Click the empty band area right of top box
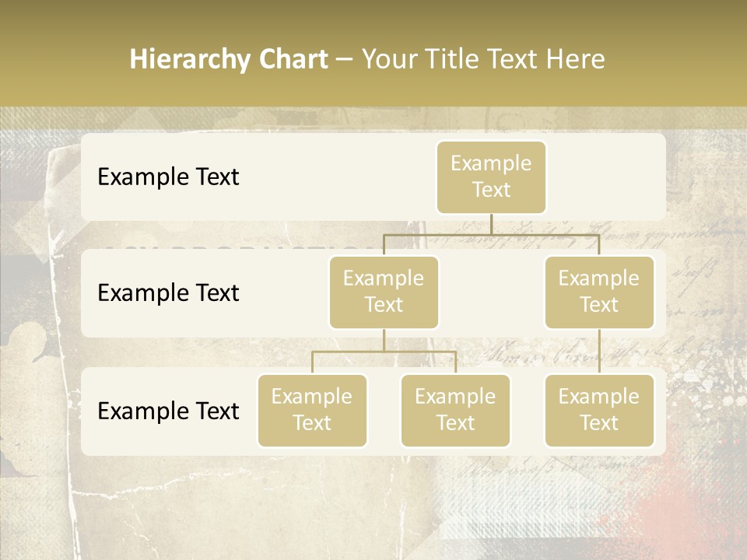The width and height of the screenshot is (747, 560). 605,177
